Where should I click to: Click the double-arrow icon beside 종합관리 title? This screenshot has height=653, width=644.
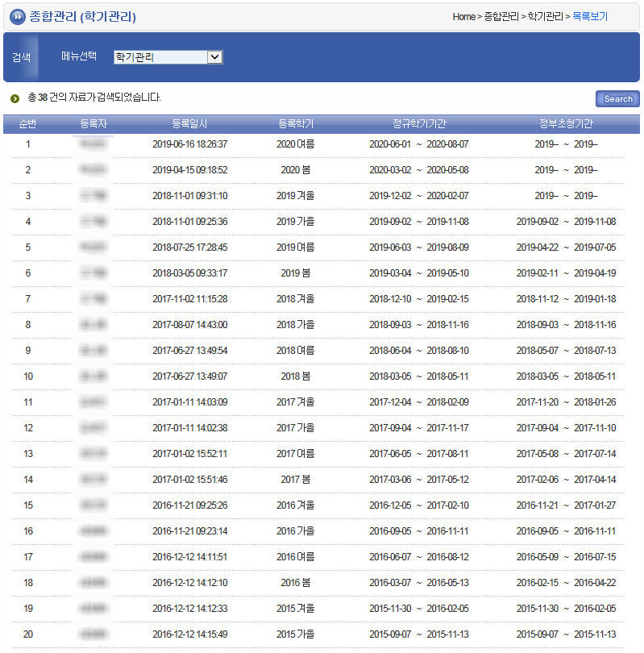point(17,17)
